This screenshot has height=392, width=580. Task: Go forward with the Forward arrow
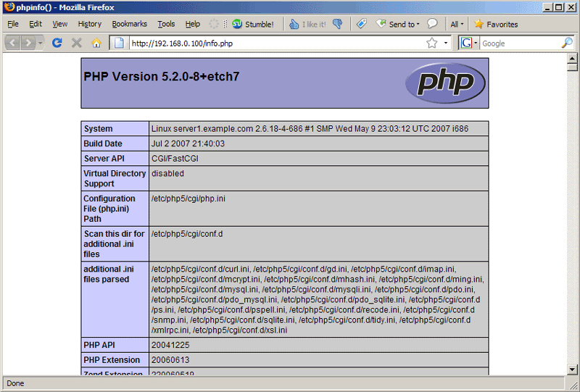tap(28, 43)
